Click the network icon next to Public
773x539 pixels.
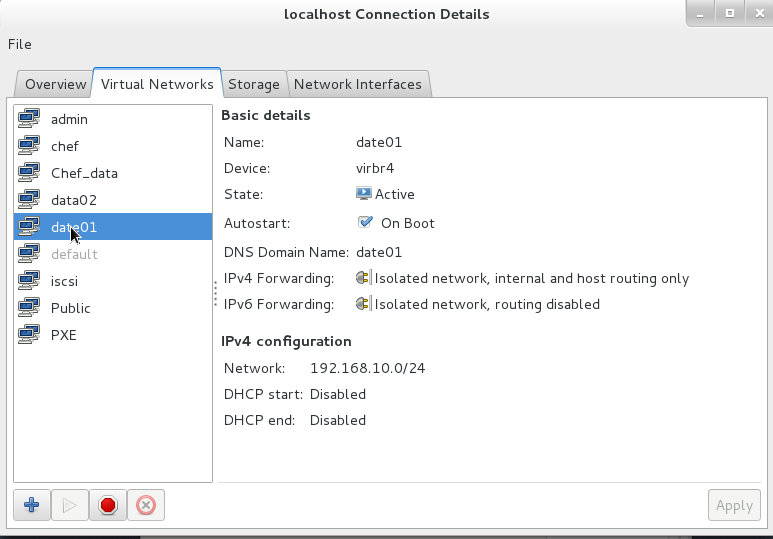pos(29,308)
